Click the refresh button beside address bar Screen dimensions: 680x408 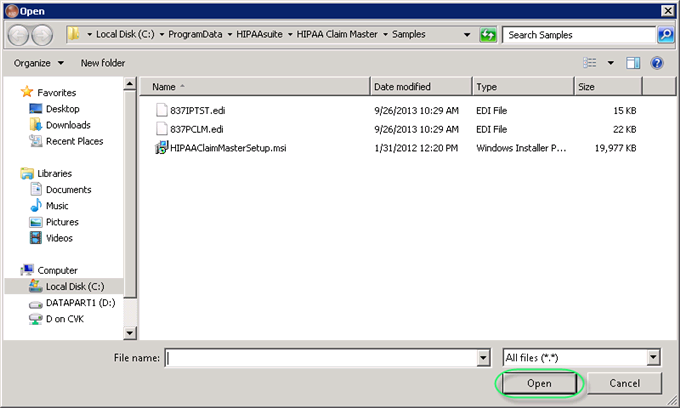pos(488,35)
